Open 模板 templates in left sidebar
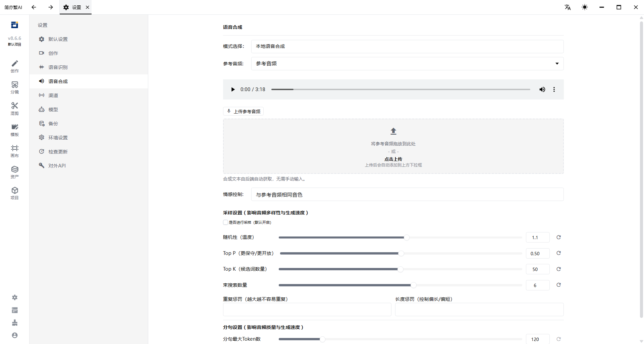Screen dimensions: 644x344 tap(14, 130)
